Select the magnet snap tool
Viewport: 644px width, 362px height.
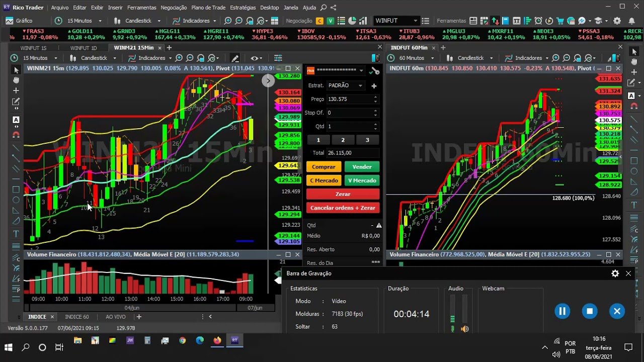point(16,134)
